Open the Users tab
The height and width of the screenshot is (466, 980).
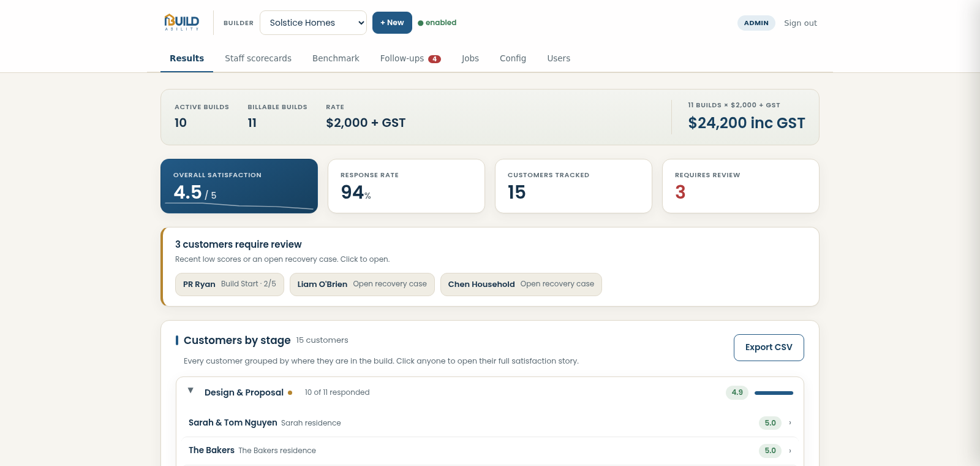(x=559, y=58)
